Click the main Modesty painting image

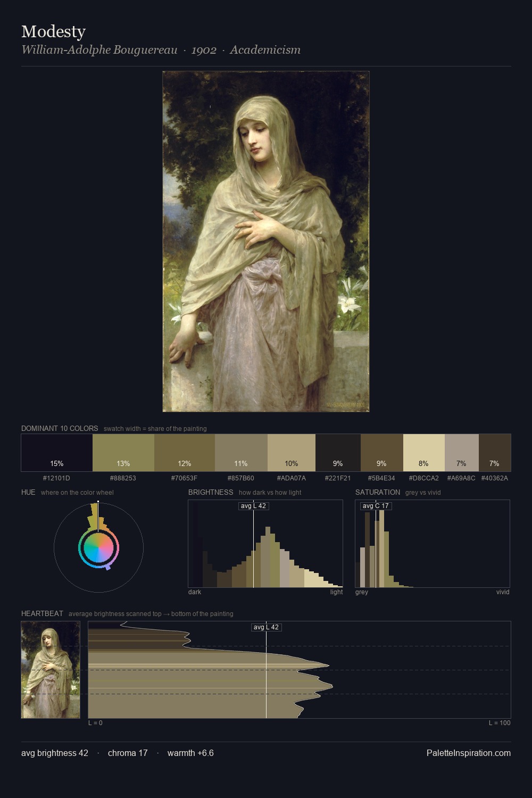[266, 242]
